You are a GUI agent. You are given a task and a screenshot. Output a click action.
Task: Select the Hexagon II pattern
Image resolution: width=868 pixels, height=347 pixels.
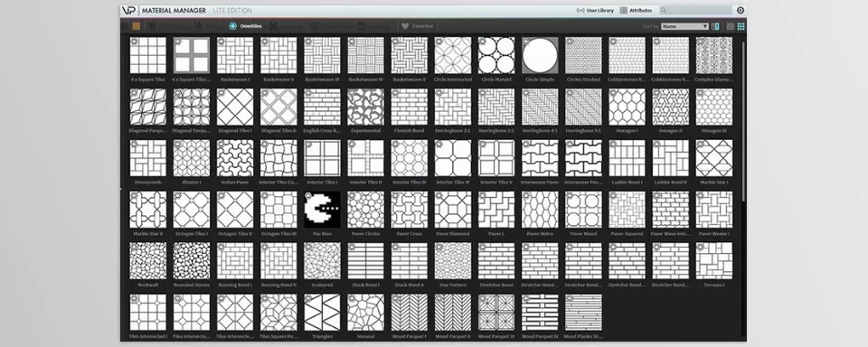[670, 107]
